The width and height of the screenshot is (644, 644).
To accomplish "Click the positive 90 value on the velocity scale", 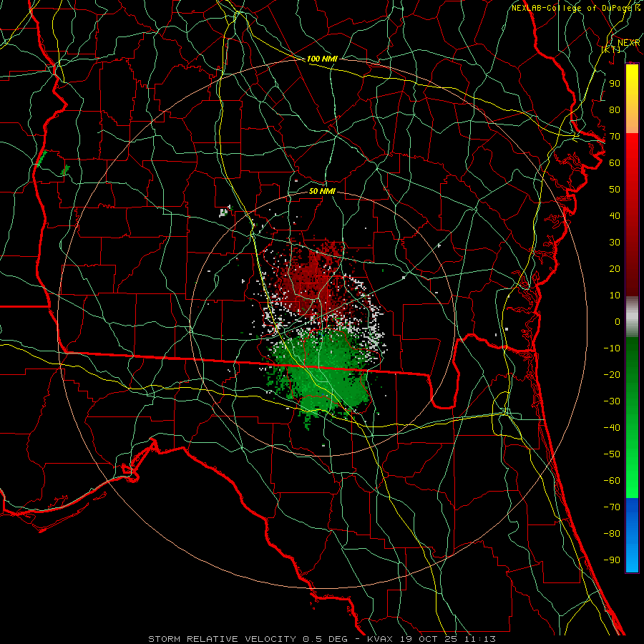I will 615,84.
